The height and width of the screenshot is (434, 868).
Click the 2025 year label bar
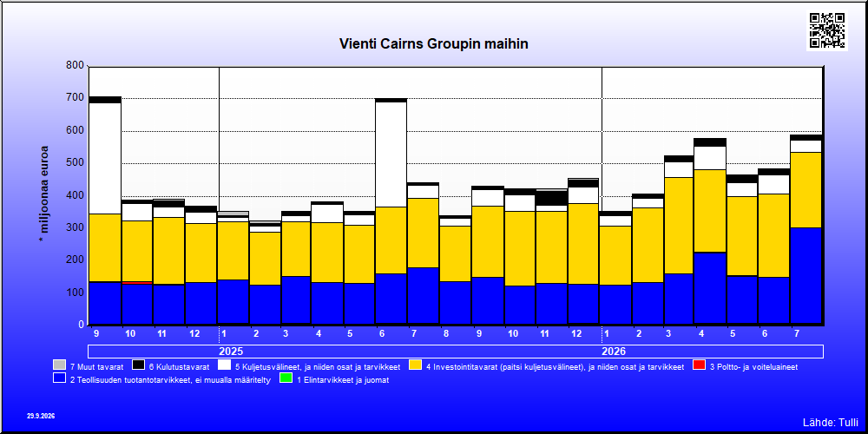(x=230, y=352)
